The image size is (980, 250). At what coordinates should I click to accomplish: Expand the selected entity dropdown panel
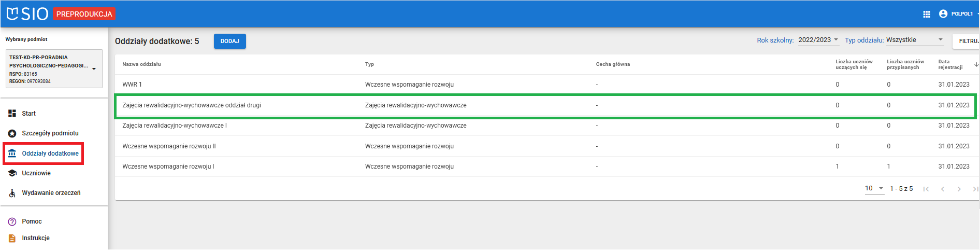(x=94, y=69)
